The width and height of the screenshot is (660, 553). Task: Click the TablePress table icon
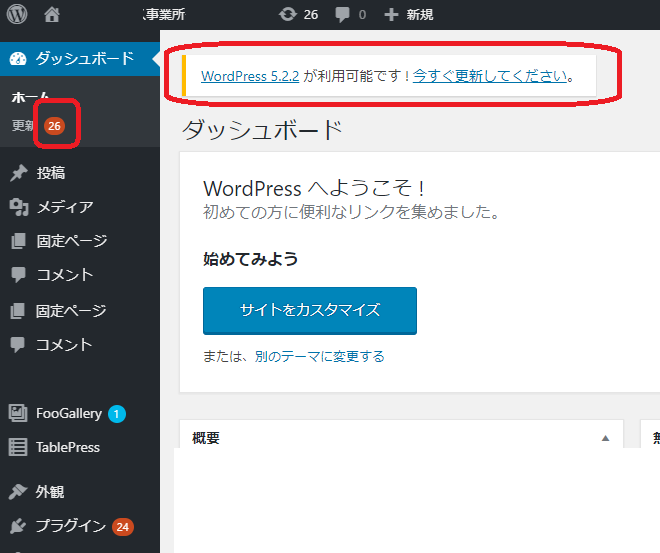[x=18, y=447]
